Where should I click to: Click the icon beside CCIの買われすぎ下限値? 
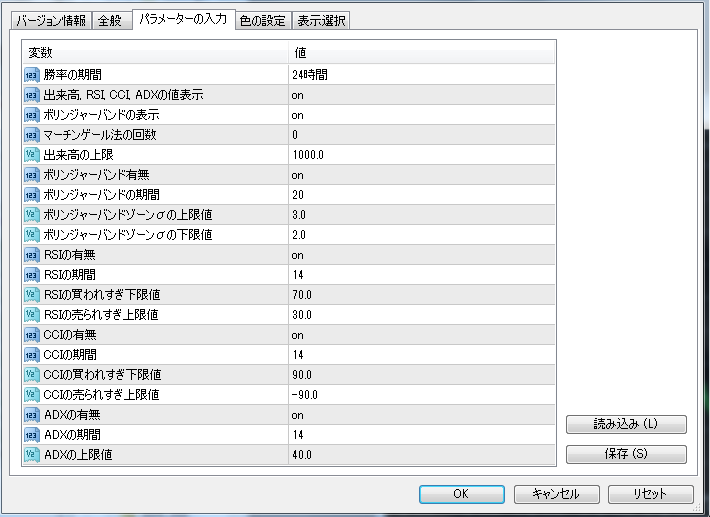pos(32,375)
